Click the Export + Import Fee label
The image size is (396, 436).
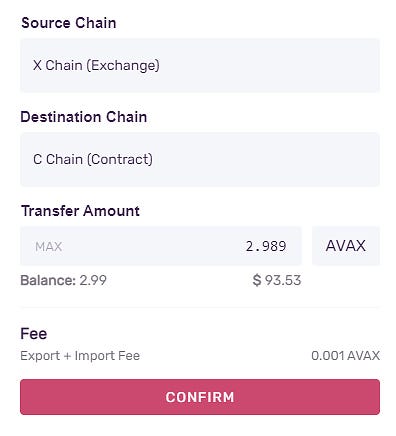click(80, 356)
